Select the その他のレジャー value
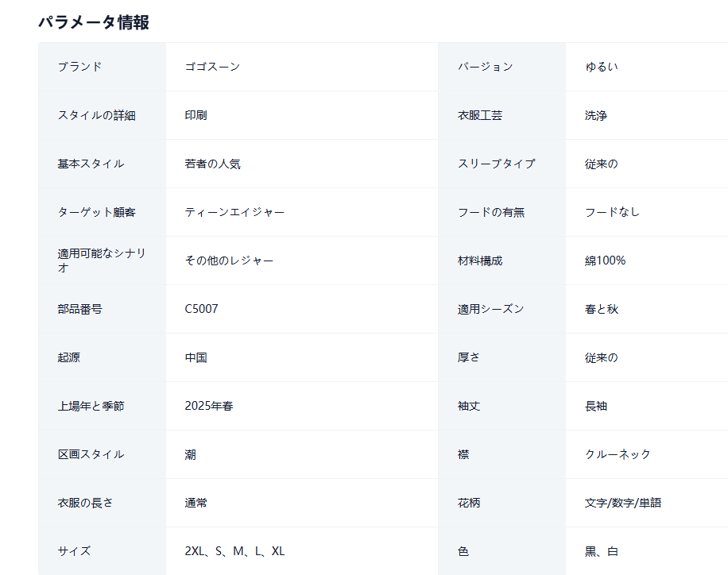Viewport: 728px width, 575px height. coord(229,260)
